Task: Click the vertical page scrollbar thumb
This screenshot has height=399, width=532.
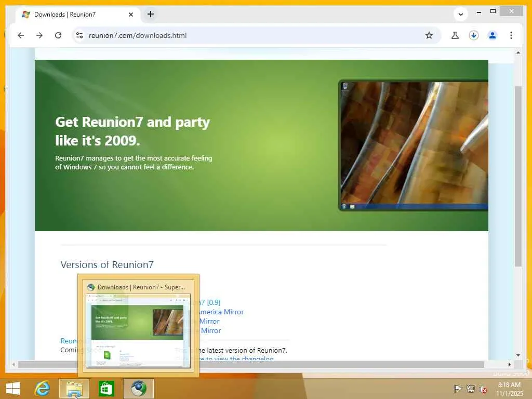Action: pos(518,176)
